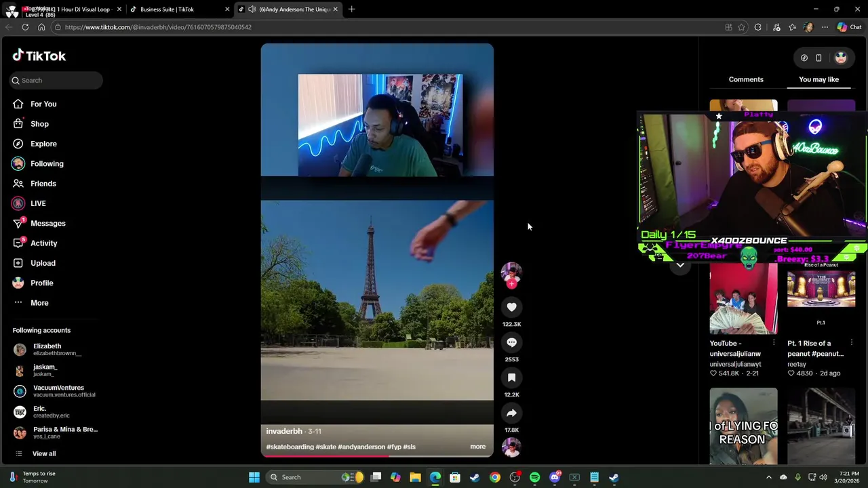Click the TikTok logo
The height and width of the screenshot is (488, 868).
tap(39, 56)
